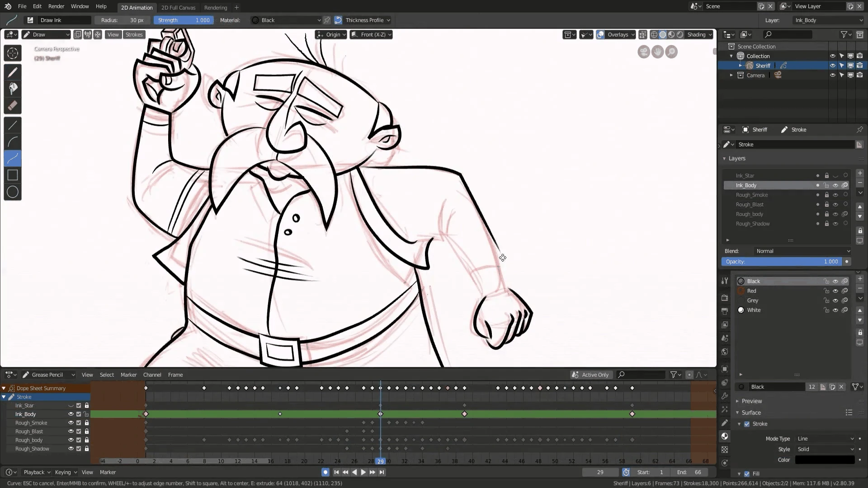Click the camera view gizmo icon
Viewport: 868px width, 488px height.
pyautogui.click(x=644, y=52)
